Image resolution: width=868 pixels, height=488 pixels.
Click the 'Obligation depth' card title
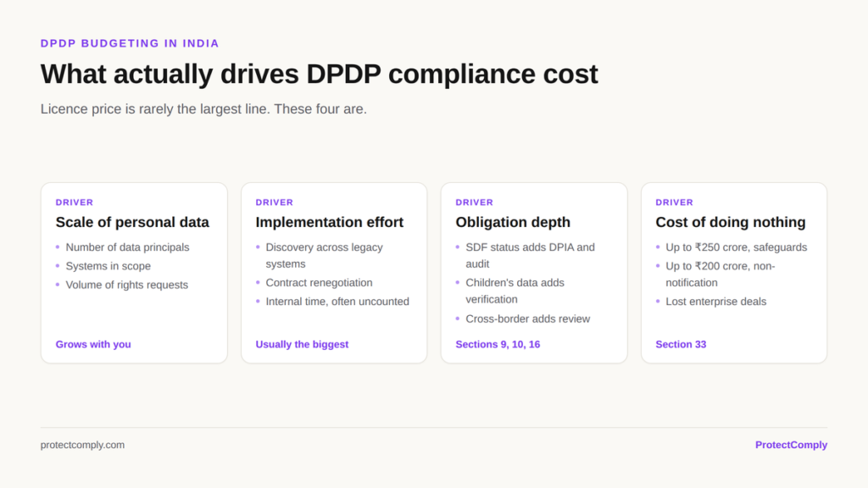point(513,222)
